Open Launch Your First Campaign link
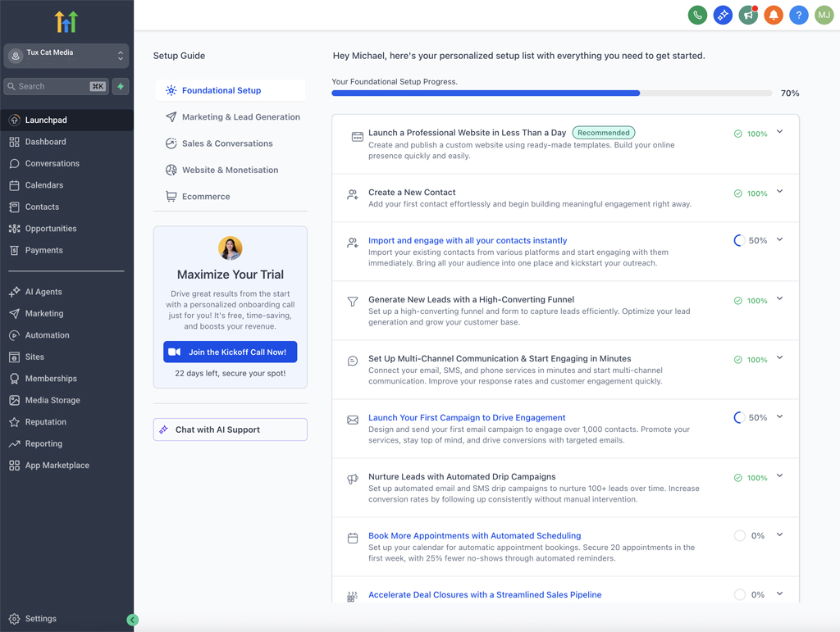This screenshot has height=632, width=840. point(467,418)
